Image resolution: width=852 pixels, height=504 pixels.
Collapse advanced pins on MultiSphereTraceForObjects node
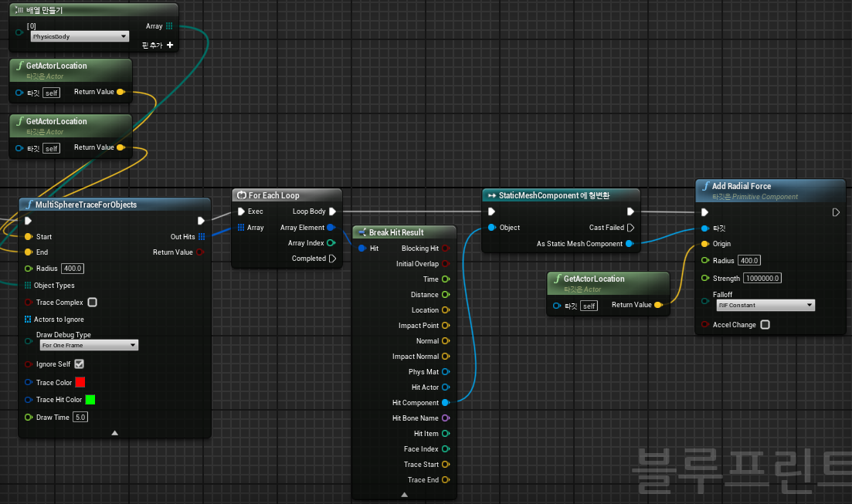click(x=114, y=433)
